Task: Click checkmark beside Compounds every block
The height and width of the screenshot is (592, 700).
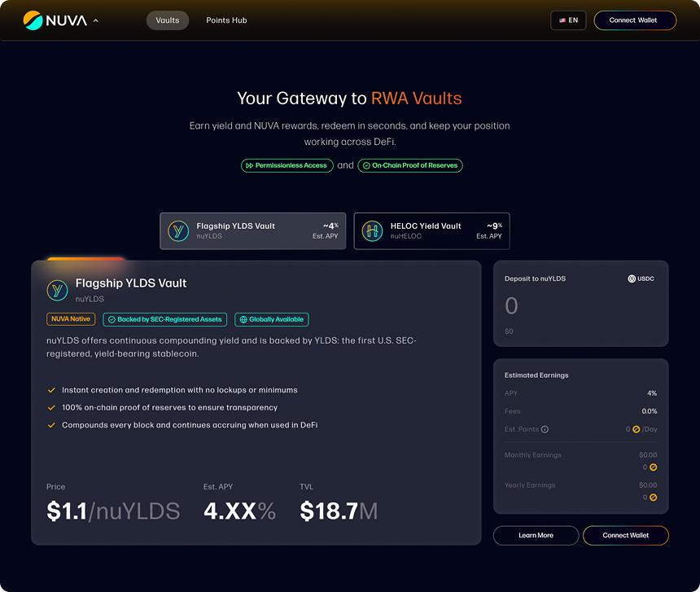Action: [51, 425]
